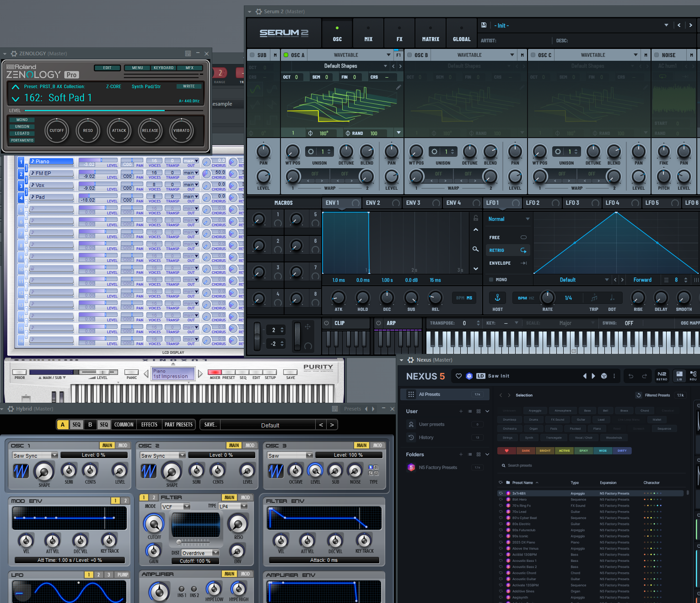This screenshot has width=700, height=603.
Task: Undo the last change in the Nexus header
Action: [631, 376]
